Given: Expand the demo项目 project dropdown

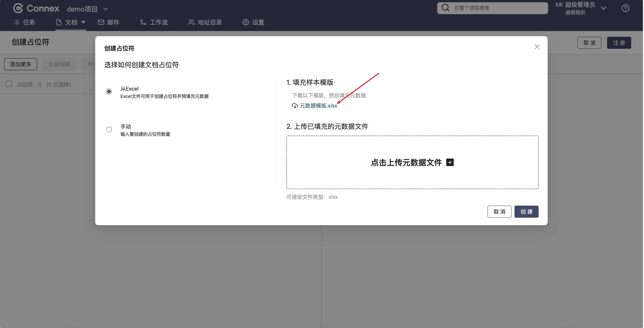Looking at the screenshot, I should pos(106,9).
